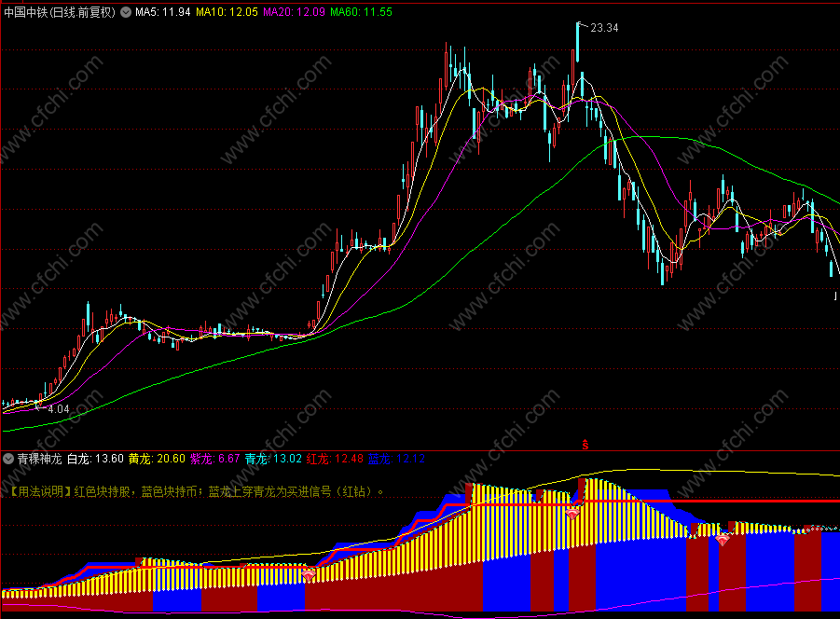Viewport: 840px width, 619px height.
Task: Select the 4.04 low price label
Action: [x=59, y=409]
